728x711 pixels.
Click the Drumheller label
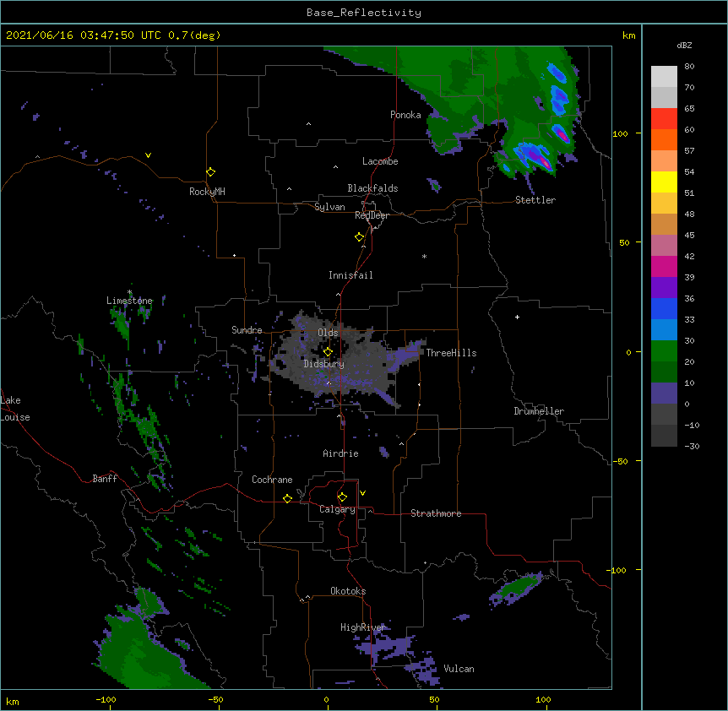pos(539,411)
